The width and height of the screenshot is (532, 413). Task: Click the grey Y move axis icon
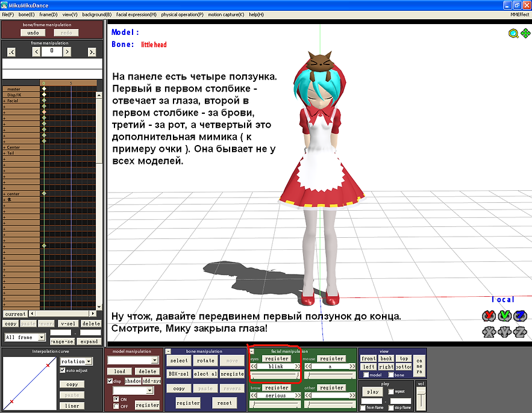[x=504, y=332]
